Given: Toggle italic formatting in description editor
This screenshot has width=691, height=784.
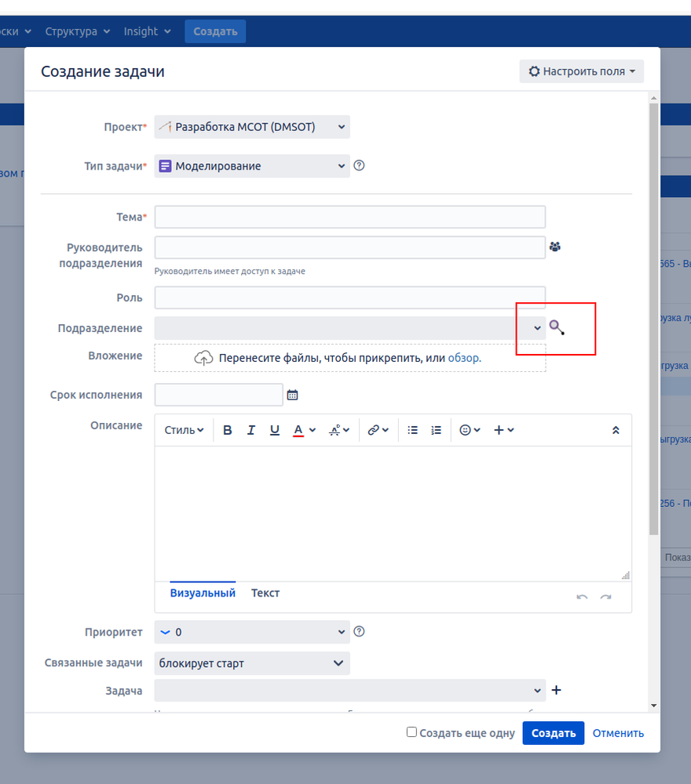Looking at the screenshot, I should pos(250,430).
